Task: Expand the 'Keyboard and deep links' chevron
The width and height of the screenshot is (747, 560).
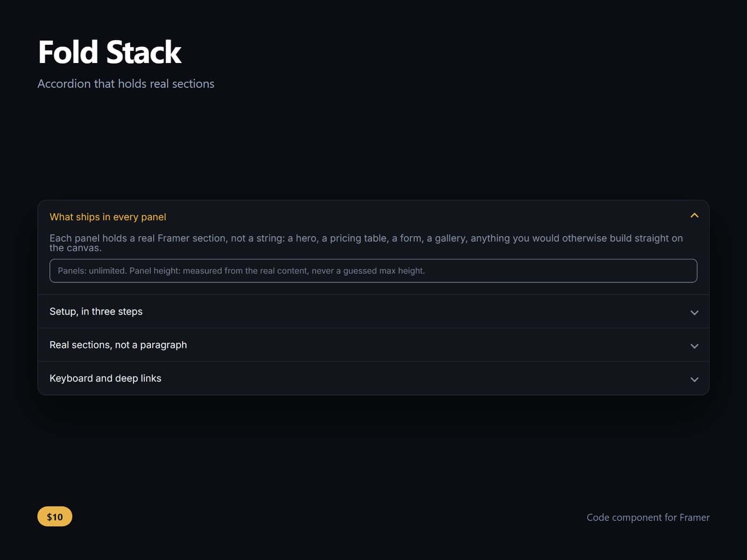Action: coord(694,379)
